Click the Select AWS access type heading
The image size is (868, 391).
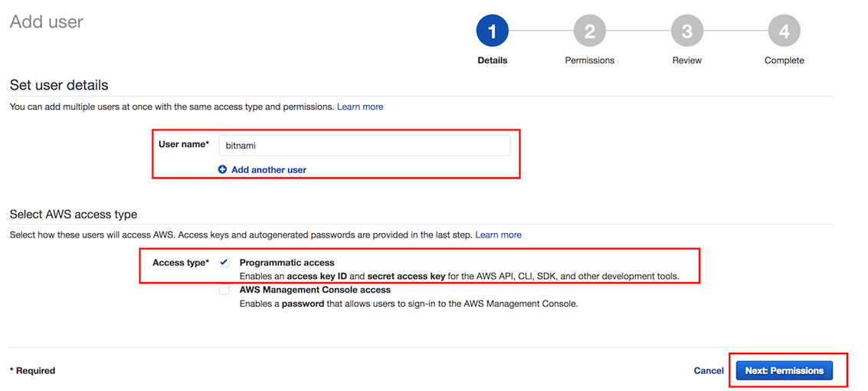(74, 215)
